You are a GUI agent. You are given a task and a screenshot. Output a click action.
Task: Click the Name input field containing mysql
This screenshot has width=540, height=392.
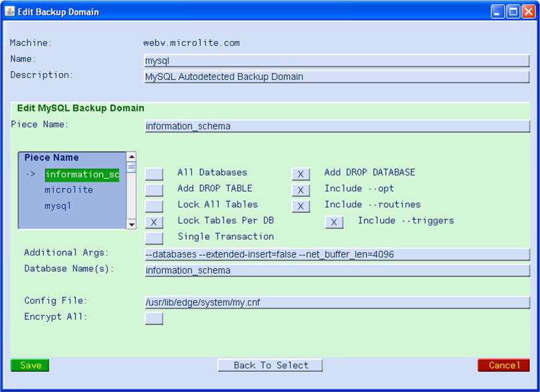pyautogui.click(x=337, y=61)
